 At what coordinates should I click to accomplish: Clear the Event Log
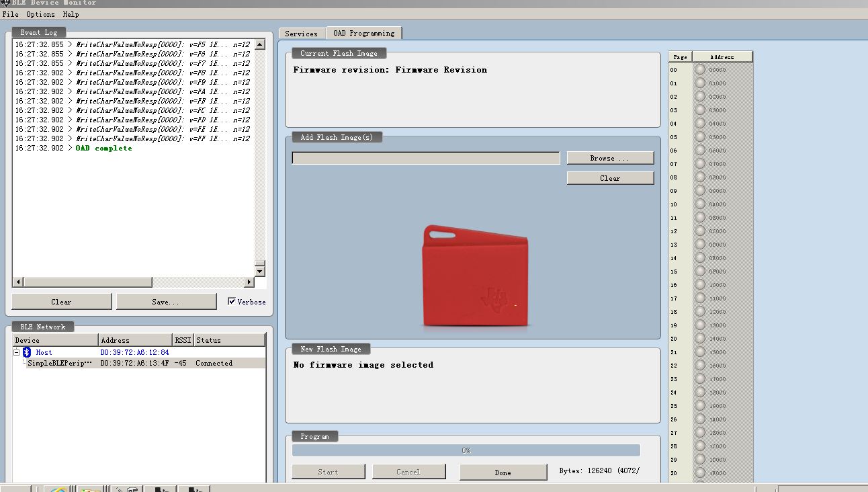(61, 302)
